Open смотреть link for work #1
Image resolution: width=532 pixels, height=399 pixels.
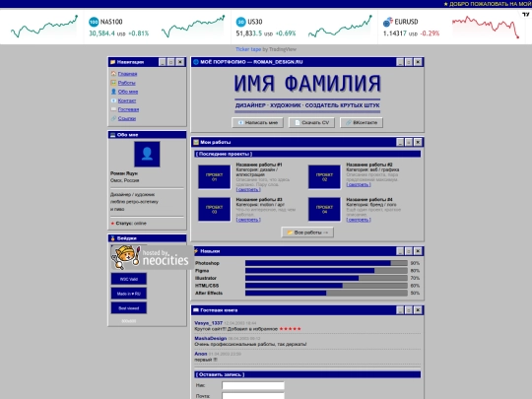(248, 190)
